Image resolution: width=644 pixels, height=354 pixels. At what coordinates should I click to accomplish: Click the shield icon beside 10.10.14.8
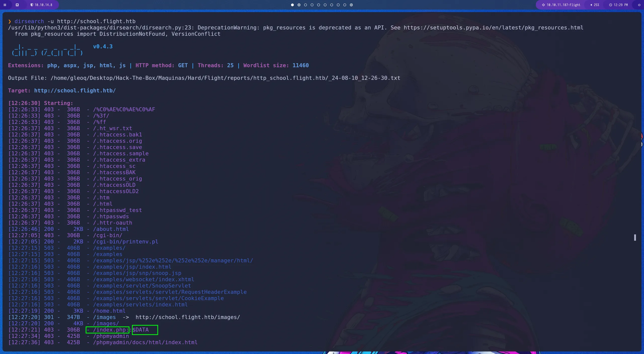pyautogui.click(x=32, y=5)
